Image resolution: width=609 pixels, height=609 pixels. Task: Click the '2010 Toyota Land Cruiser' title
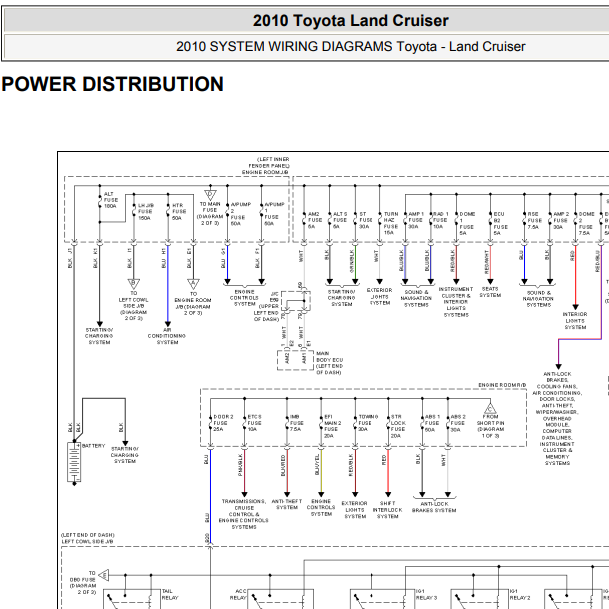(x=351, y=21)
